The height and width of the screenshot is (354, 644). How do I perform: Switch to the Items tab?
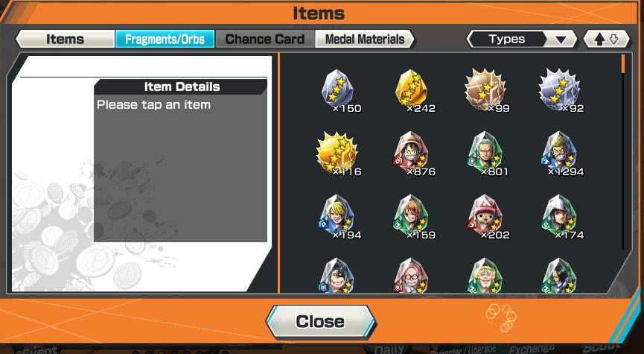coord(65,39)
